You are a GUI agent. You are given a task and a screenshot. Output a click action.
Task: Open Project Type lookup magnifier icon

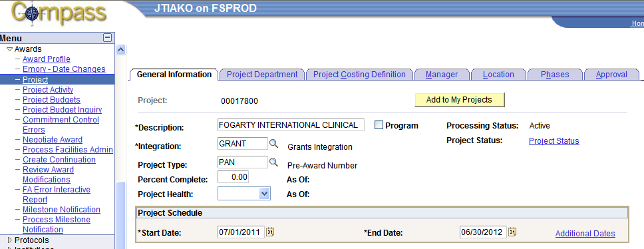pos(273,162)
